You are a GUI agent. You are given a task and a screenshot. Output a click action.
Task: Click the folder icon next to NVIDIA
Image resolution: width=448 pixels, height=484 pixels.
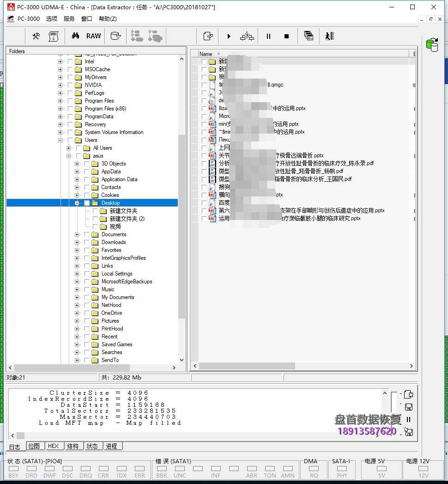(79, 85)
